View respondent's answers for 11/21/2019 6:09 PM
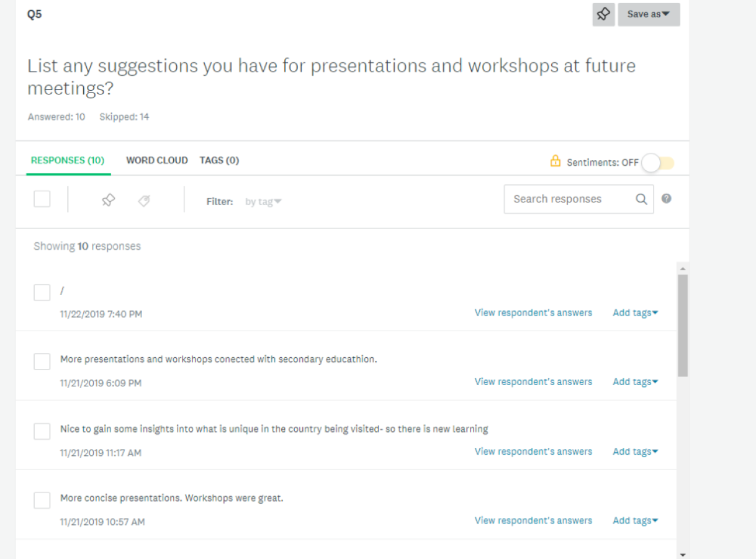This screenshot has width=756, height=559. (533, 381)
